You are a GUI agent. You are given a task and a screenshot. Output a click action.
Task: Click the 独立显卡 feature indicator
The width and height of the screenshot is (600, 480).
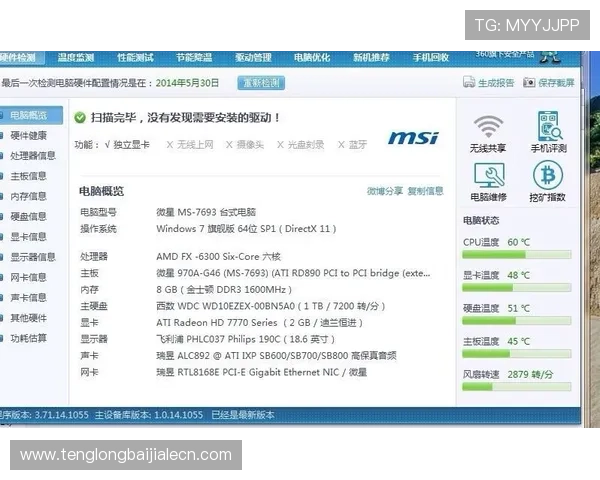pyautogui.click(x=127, y=145)
